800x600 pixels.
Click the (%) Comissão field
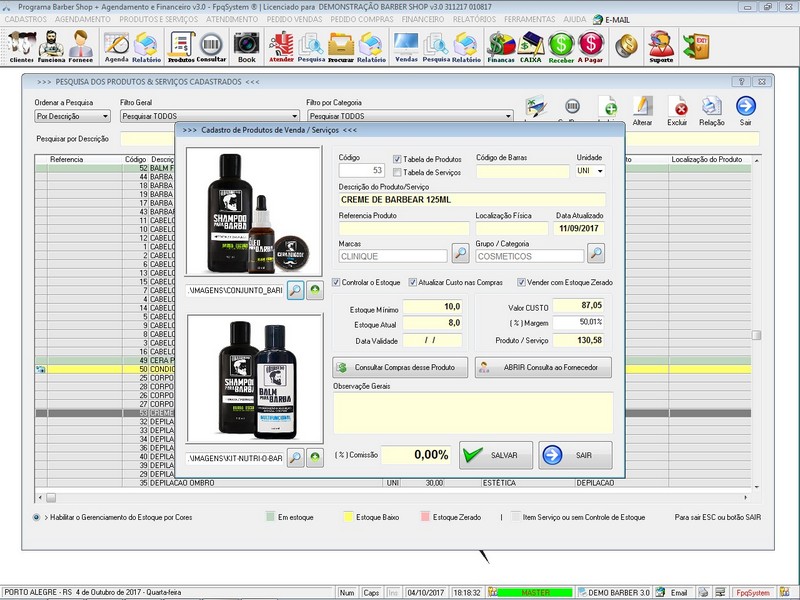click(x=417, y=455)
